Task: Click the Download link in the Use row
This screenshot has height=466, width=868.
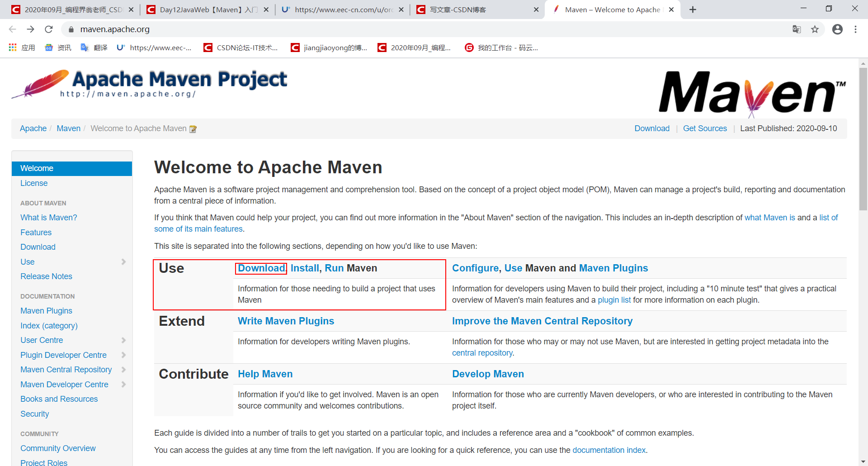Action: (261, 268)
